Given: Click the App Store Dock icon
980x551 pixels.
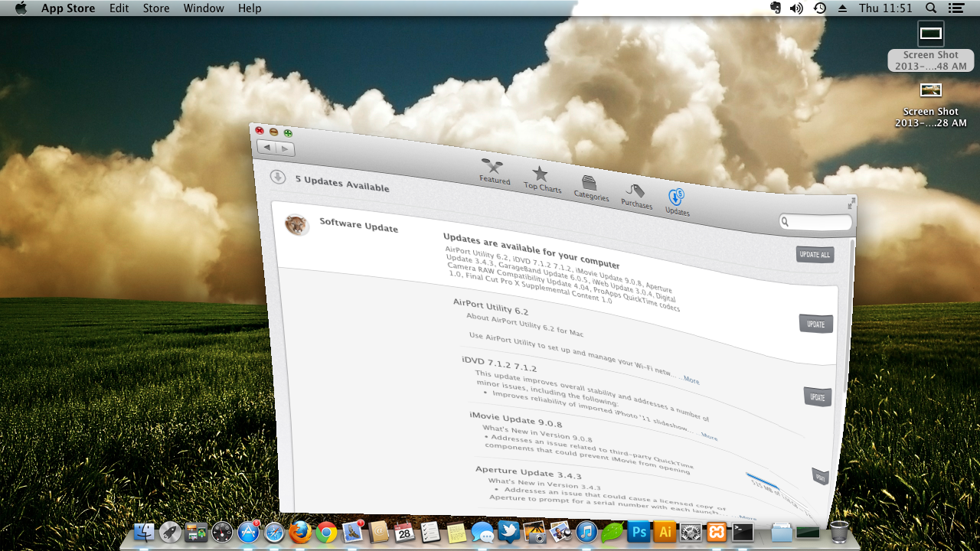Looking at the screenshot, I should point(248,532).
